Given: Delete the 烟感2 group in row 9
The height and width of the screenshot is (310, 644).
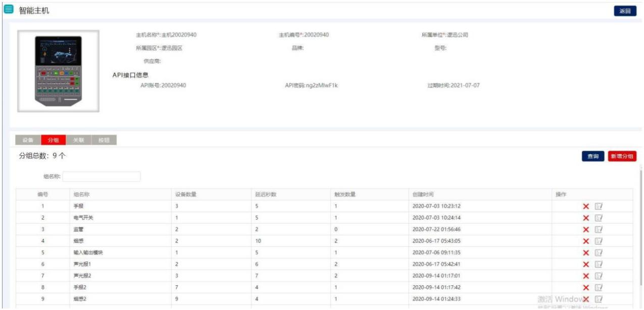Looking at the screenshot, I should pyautogui.click(x=586, y=299).
